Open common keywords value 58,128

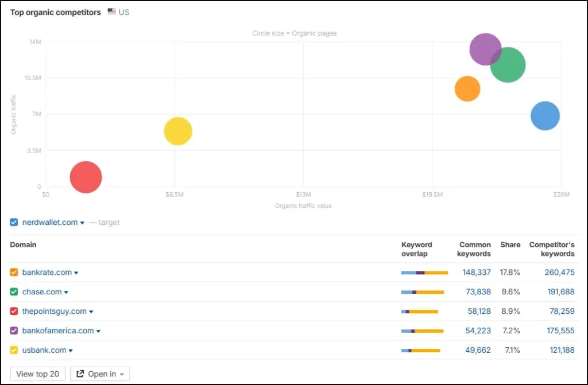(479, 311)
